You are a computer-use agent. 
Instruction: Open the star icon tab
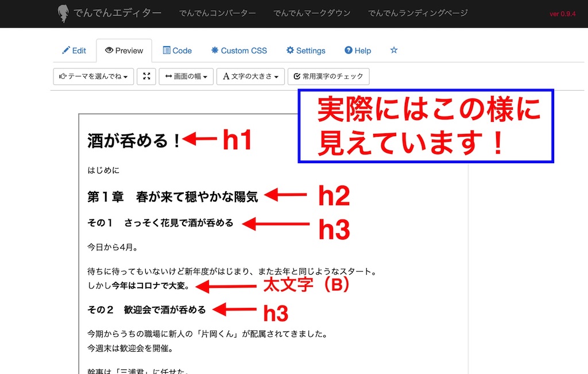coord(394,51)
